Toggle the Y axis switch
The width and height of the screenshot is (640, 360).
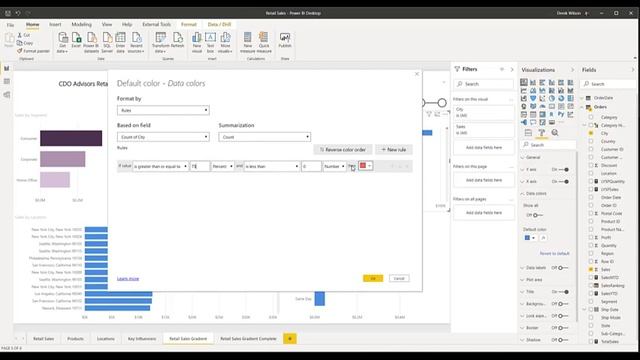click(564, 169)
